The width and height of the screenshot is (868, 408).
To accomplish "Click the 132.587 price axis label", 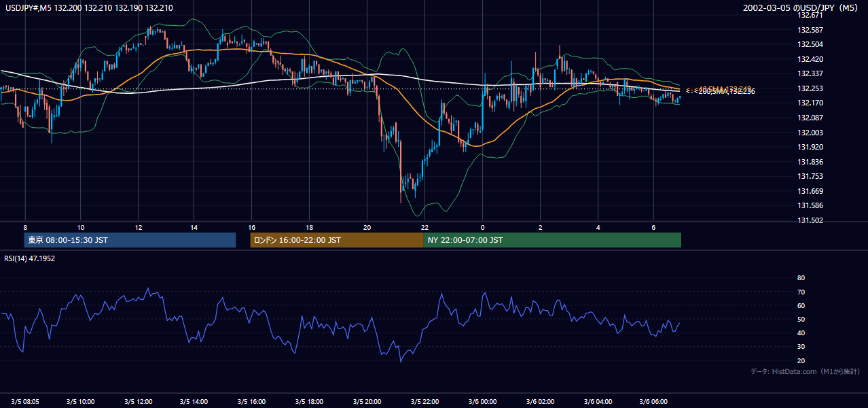I will click(810, 30).
